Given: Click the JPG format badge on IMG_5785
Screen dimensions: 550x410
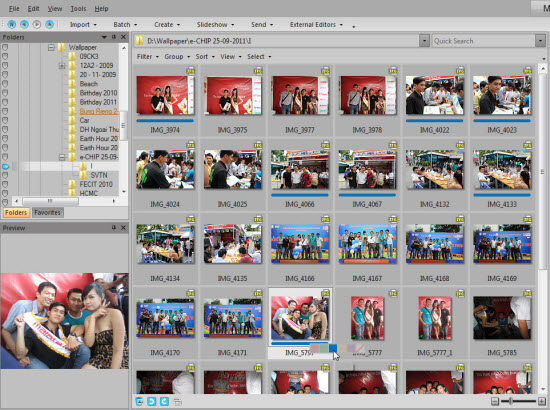Looking at the screenshot, I should (x=527, y=294).
